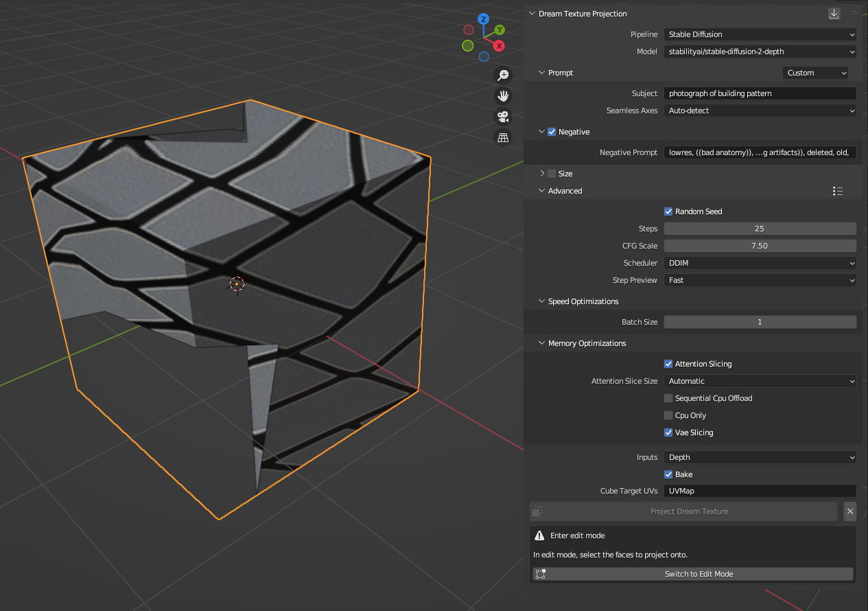Collapse the Advanced section

[x=542, y=191]
